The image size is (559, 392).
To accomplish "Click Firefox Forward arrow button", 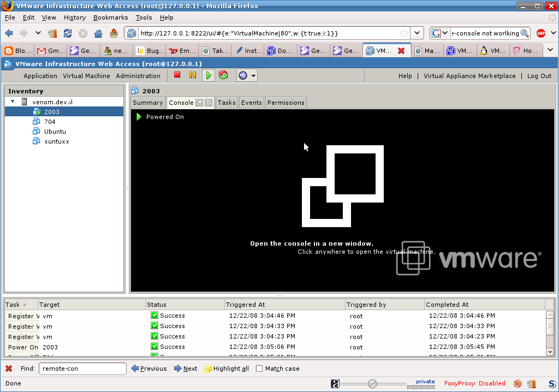I will pos(24,33).
